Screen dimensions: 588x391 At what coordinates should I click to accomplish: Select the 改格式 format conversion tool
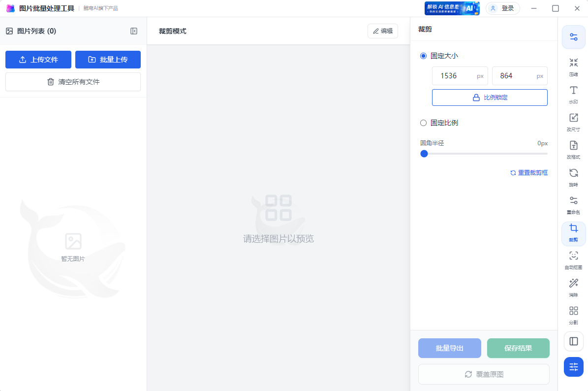tap(573, 149)
